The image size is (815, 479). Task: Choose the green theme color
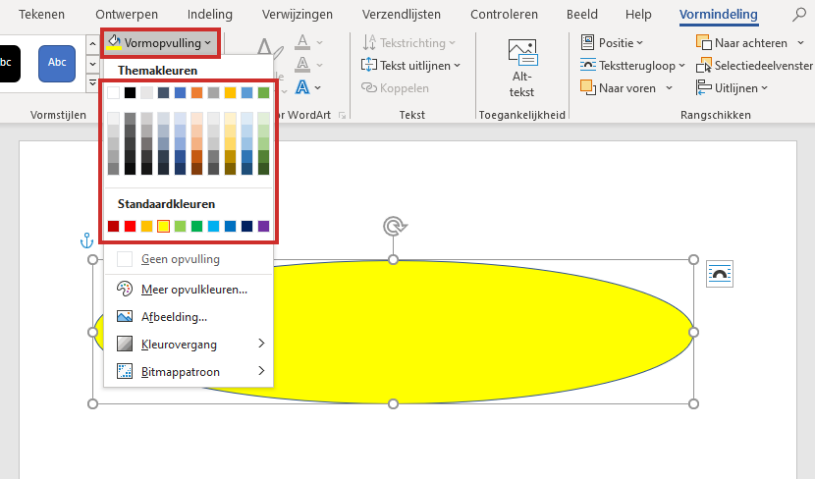pos(264,92)
